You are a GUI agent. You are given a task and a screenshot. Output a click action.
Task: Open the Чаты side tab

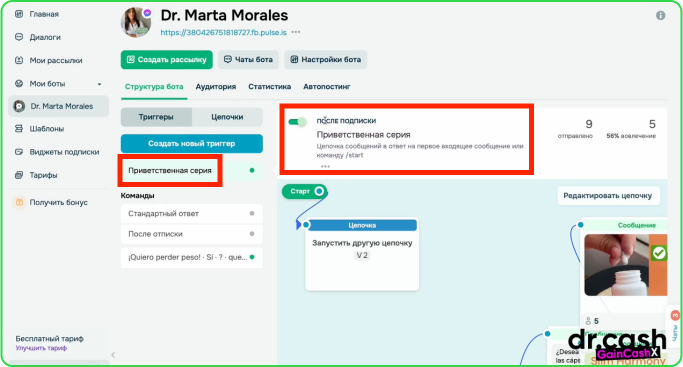pos(674,327)
